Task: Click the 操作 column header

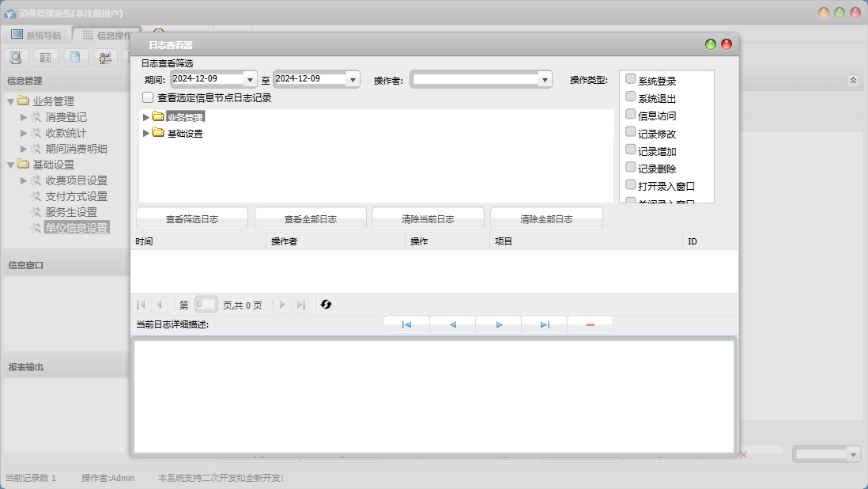Action: [447, 241]
